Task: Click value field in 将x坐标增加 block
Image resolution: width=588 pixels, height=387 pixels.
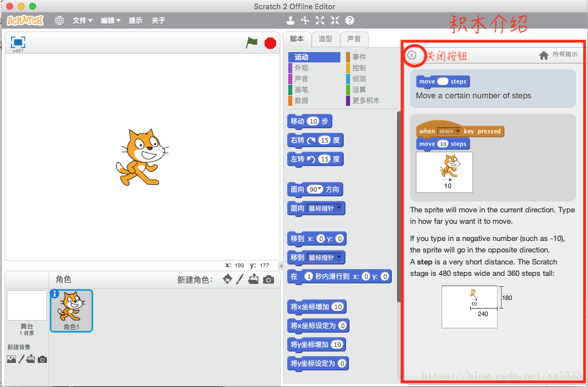Action: pyautogui.click(x=338, y=307)
